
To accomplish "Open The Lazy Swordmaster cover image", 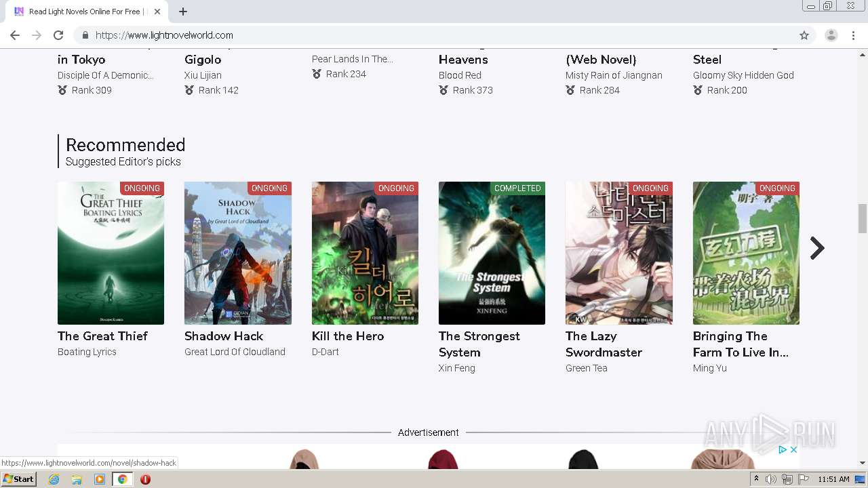I will click(x=619, y=253).
